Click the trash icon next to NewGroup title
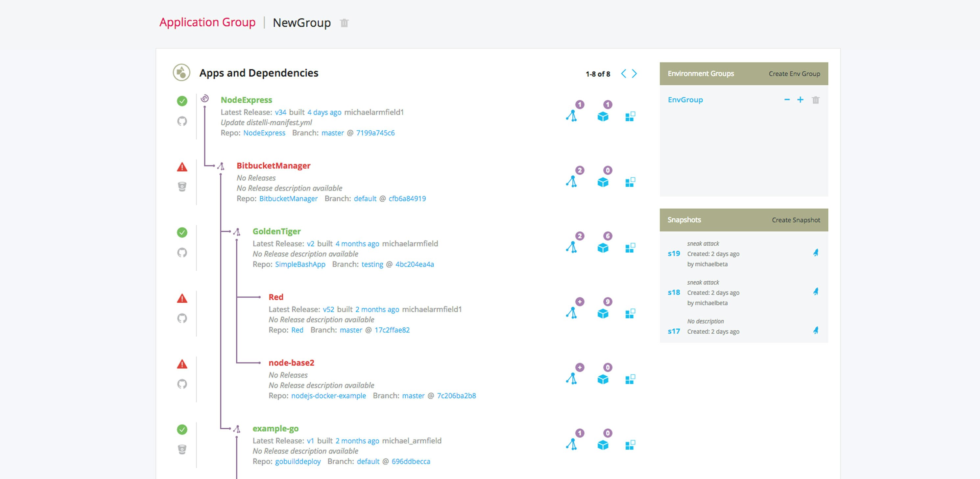Screen dimensions: 980x479 click(x=344, y=23)
